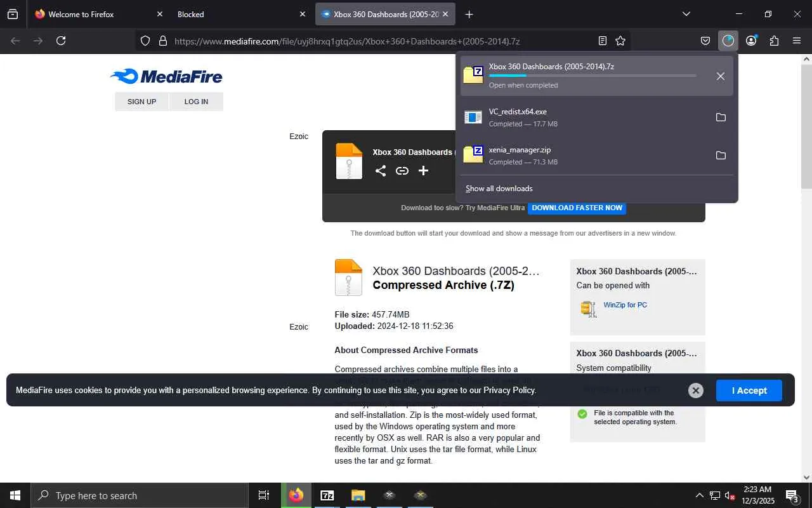The width and height of the screenshot is (812, 508).
Task: Click the WinZip icon
Action: point(589,309)
